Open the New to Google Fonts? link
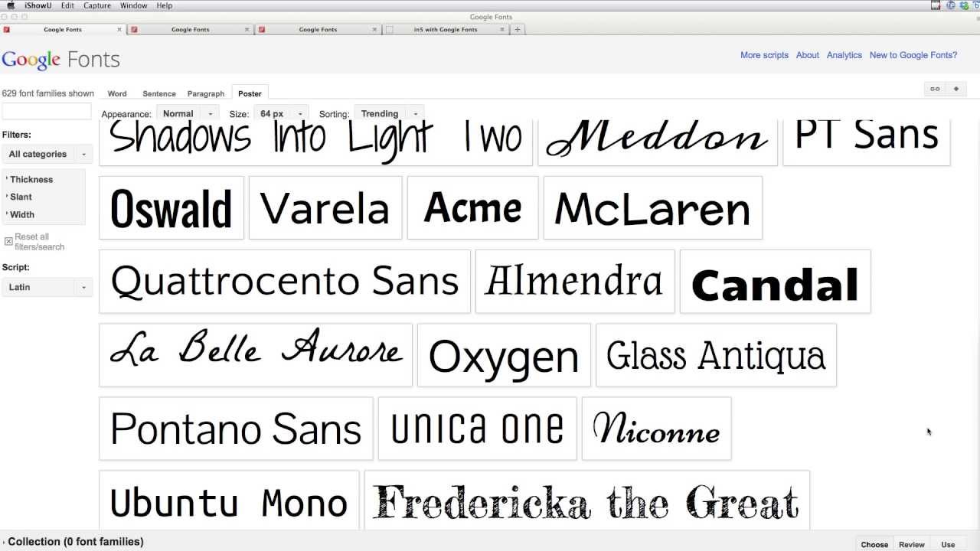The width and height of the screenshot is (980, 551). pos(913,55)
